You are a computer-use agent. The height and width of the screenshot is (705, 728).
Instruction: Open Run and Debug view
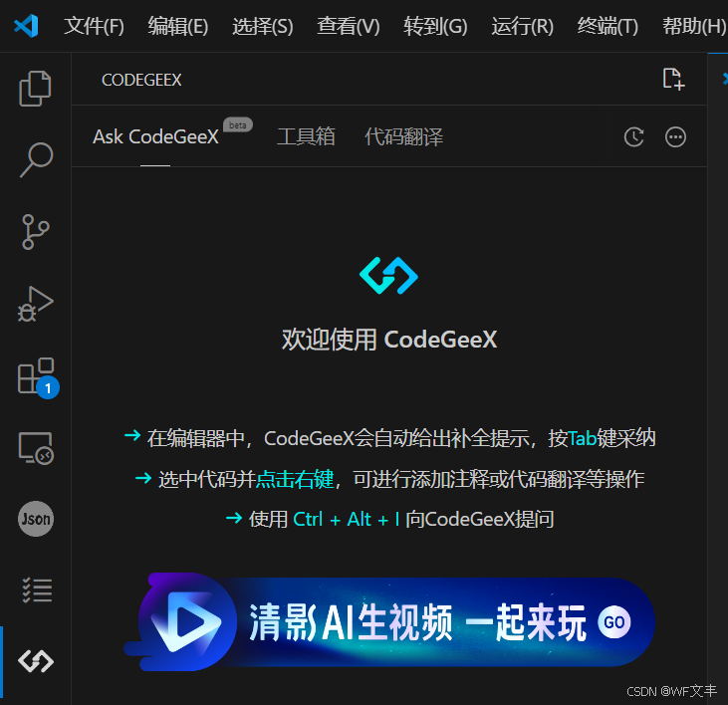36,304
